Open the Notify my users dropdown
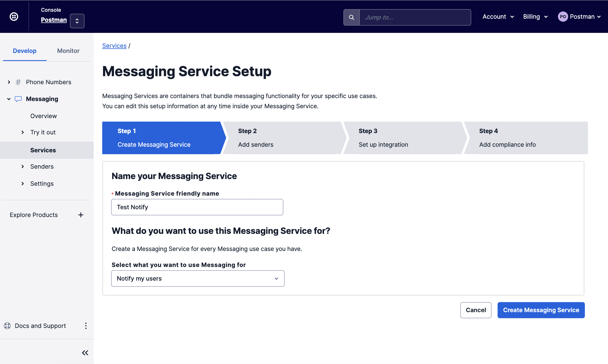This screenshot has width=608, height=364. [x=198, y=278]
